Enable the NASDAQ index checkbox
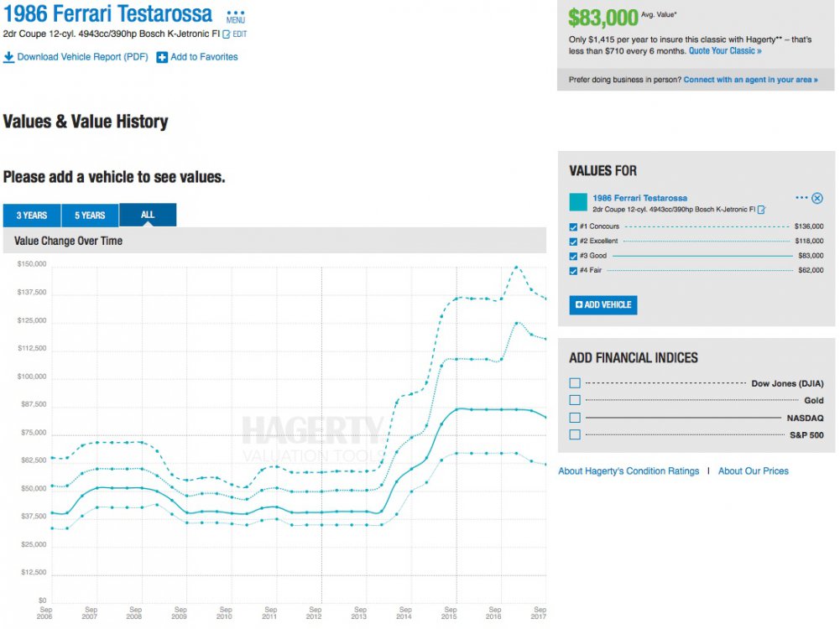The height and width of the screenshot is (629, 840). (575, 418)
